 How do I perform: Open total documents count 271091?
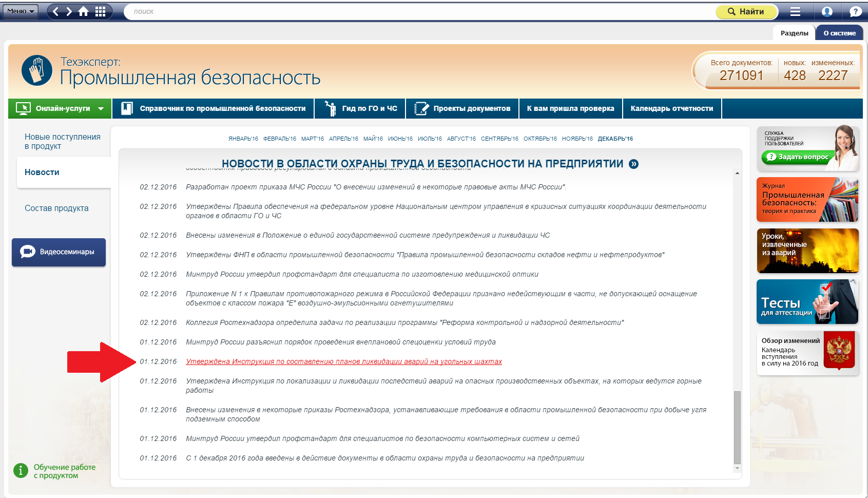pos(741,75)
